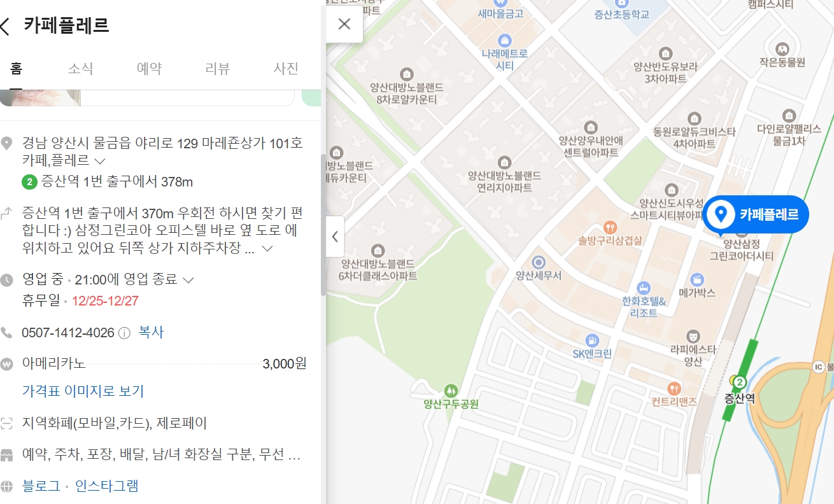Viewport: 834px width, 504px height.
Task: Open the 소식 tab
Action: click(x=80, y=68)
